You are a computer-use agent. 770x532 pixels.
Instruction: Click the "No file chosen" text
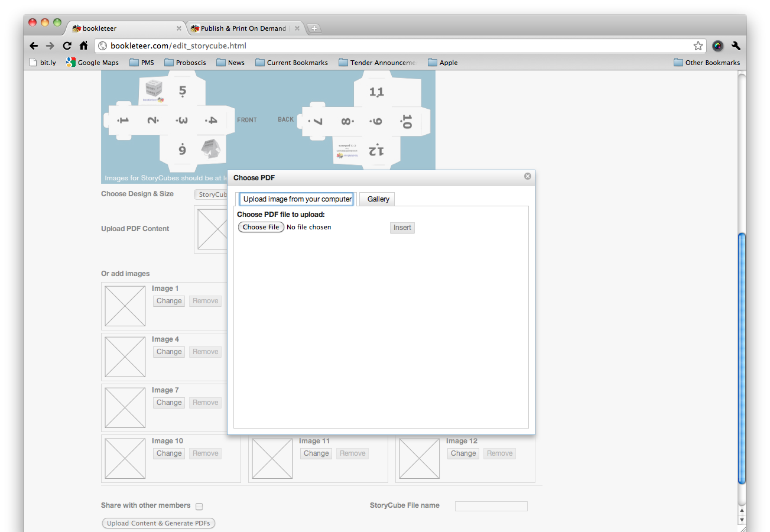point(309,227)
